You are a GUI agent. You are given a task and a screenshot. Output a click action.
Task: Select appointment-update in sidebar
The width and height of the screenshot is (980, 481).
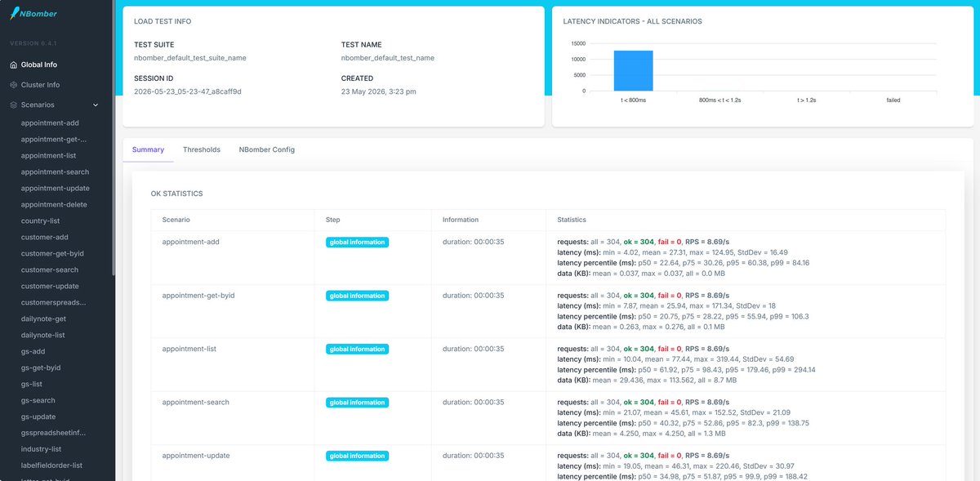[x=55, y=188]
